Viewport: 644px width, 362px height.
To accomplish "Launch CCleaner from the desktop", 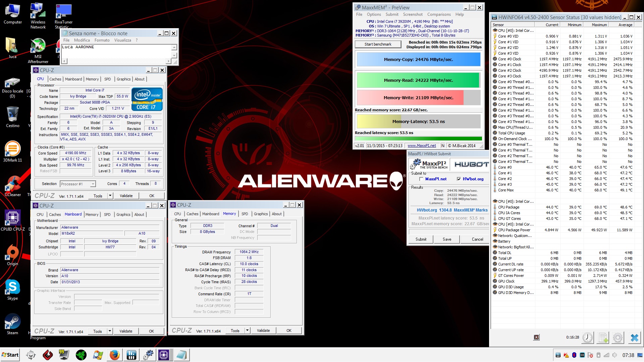I will click(13, 186).
